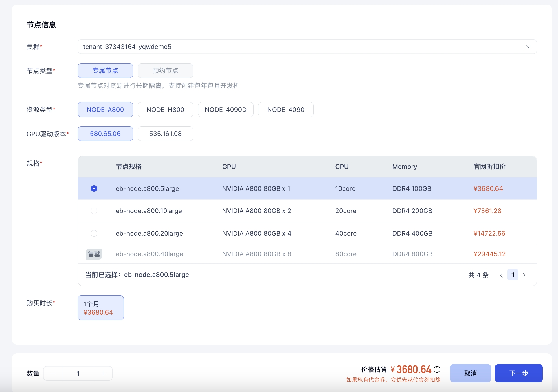Viewport: 558px width, 392px height.
Task: Choose the 预约节点 node type
Action: (165, 71)
